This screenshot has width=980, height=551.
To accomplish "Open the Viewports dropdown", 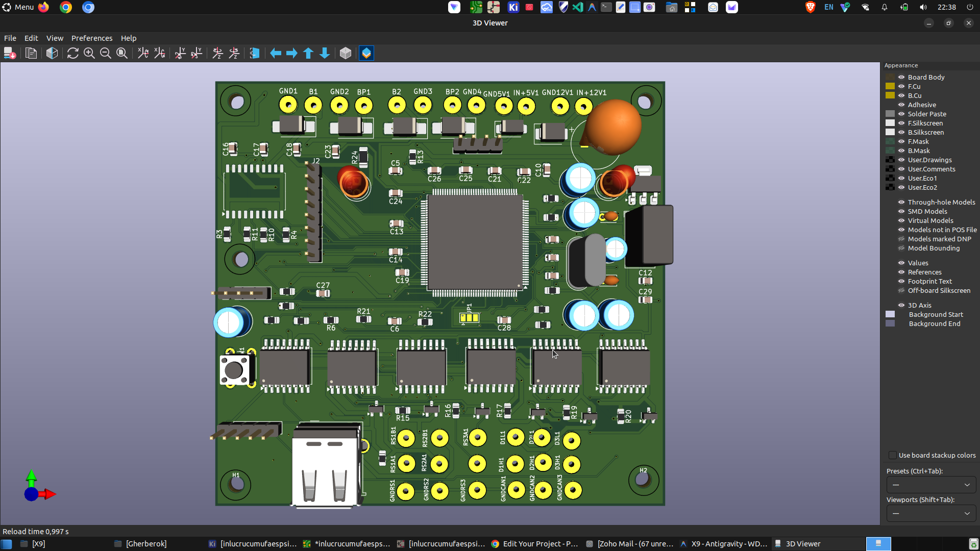I will tap(931, 513).
